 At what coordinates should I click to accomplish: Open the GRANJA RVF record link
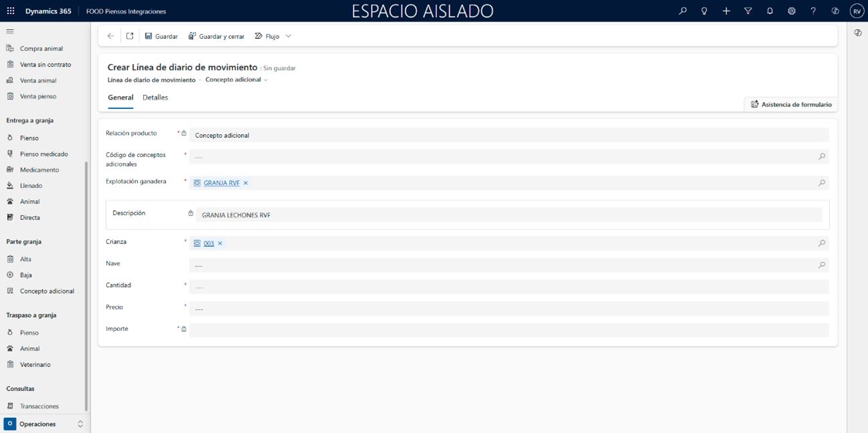[221, 183]
